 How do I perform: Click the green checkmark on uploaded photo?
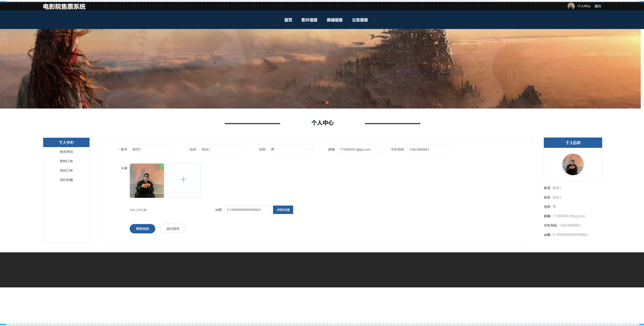[162, 166]
